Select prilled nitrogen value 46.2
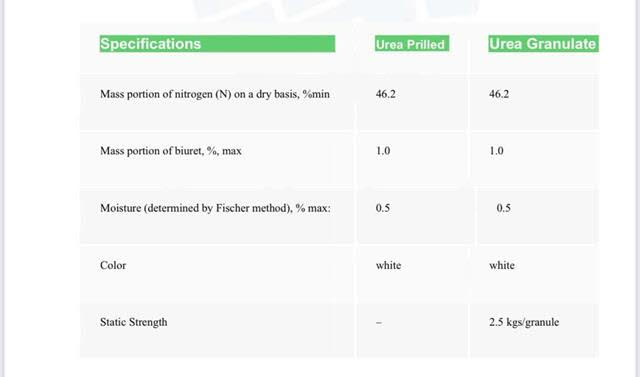The height and width of the screenshot is (377, 640). [386, 94]
